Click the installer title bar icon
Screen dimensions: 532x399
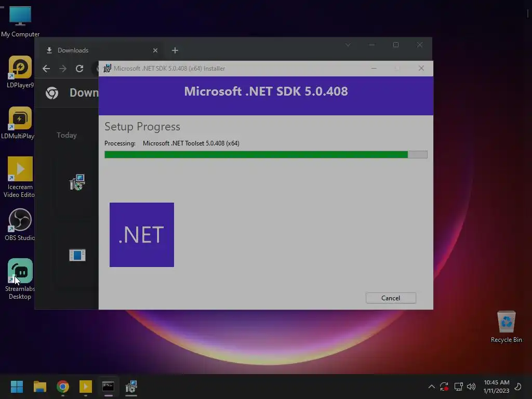point(107,68)
